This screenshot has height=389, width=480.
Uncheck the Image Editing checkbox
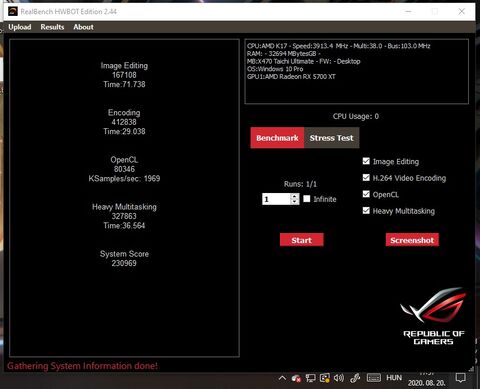click(x=366, y=161)
